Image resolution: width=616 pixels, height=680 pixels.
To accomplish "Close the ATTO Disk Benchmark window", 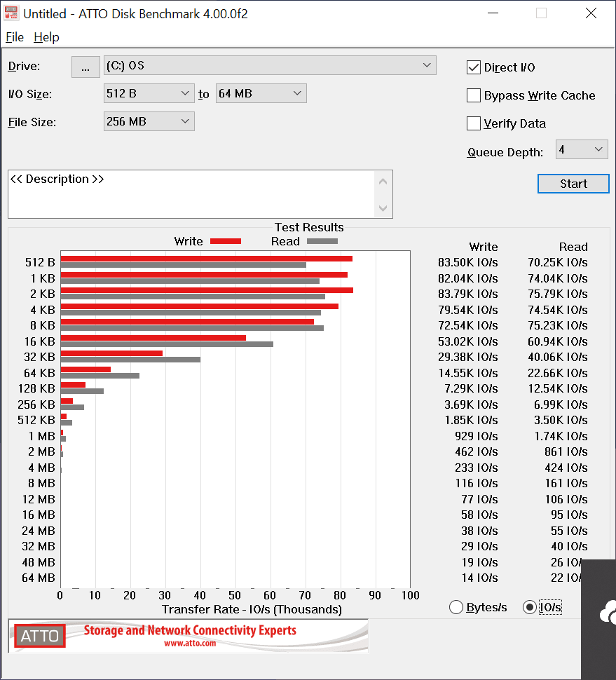I will tap(591, 13).
